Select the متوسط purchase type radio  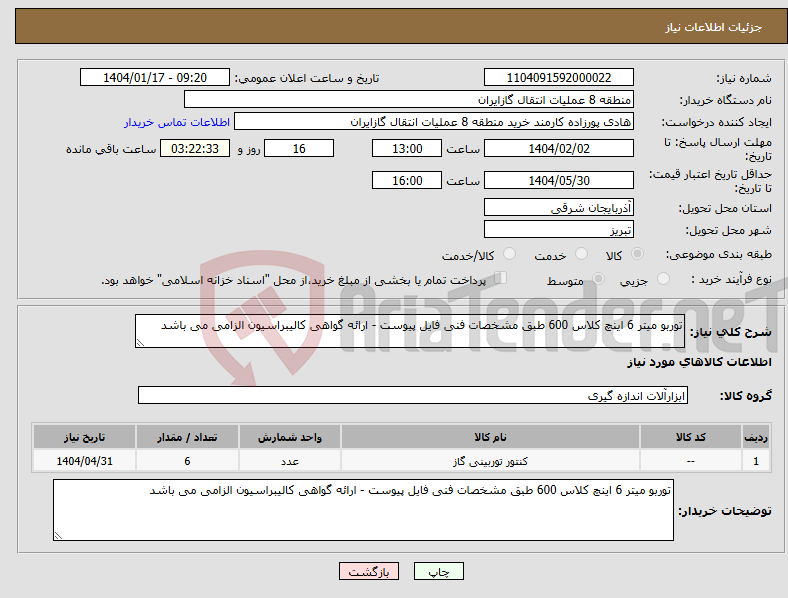599,278
